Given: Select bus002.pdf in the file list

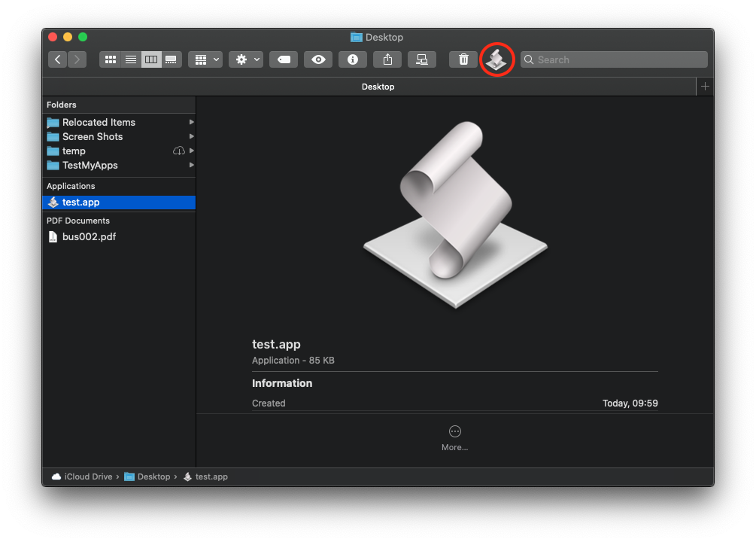Looking at the screenshot, I should pyautogui.click(x=89, y=236).
